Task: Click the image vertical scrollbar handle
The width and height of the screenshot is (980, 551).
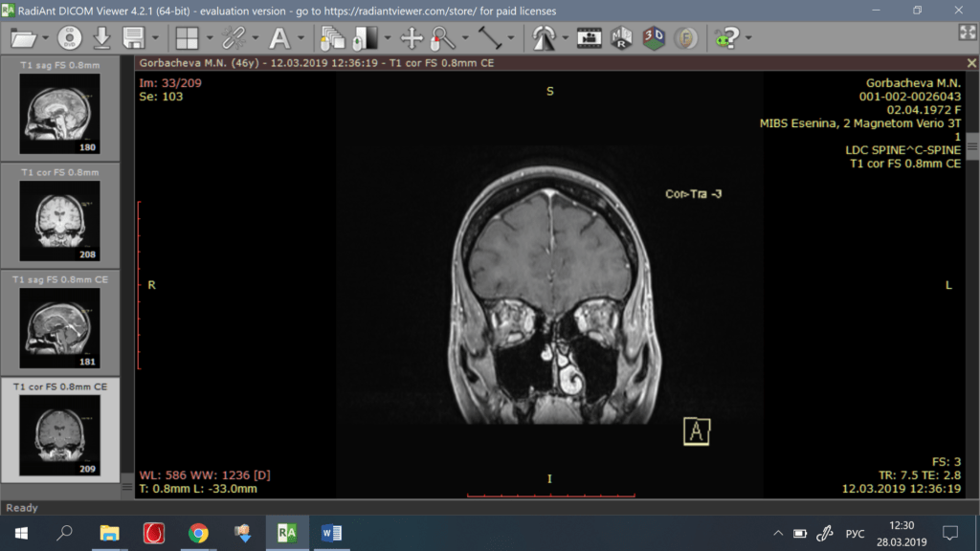Action: tap(972, 146)
